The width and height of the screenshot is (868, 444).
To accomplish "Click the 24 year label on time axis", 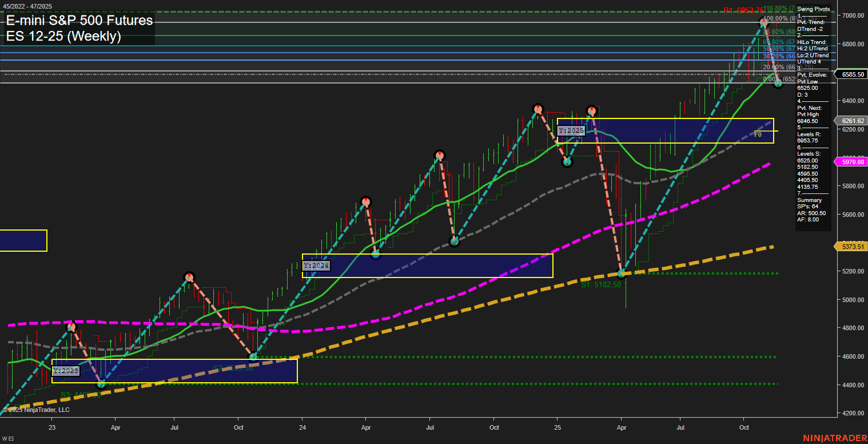I will tap(302, 427).
